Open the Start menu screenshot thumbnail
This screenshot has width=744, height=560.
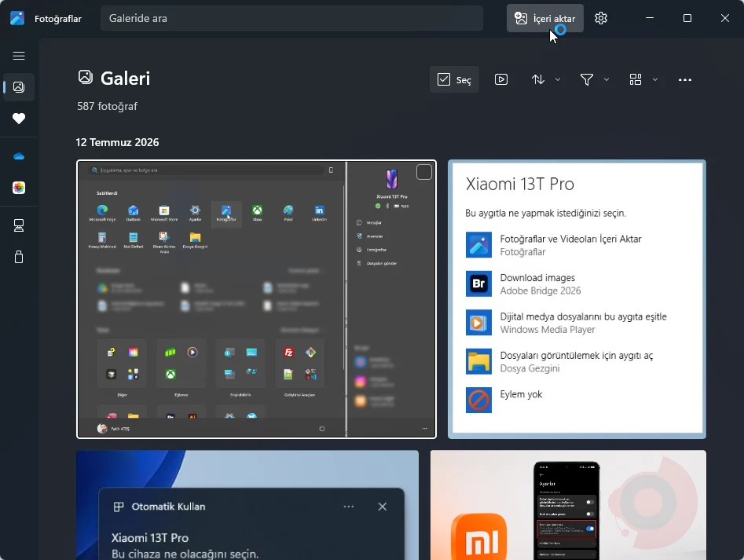pyautogui.click(x=256, y=299)
